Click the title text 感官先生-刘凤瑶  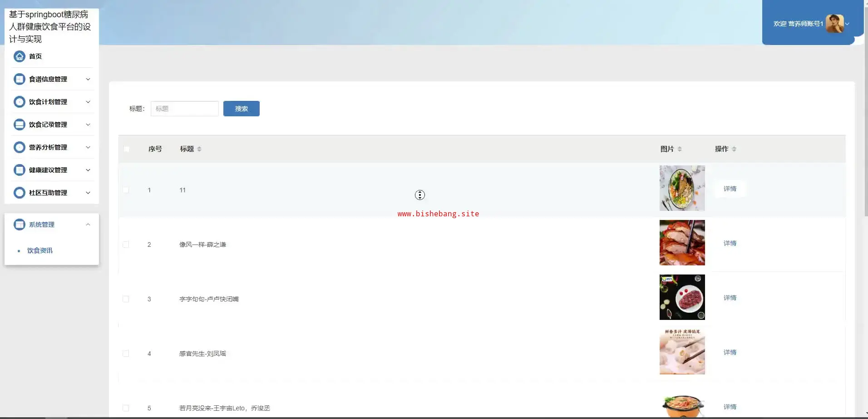click(202, 354)
